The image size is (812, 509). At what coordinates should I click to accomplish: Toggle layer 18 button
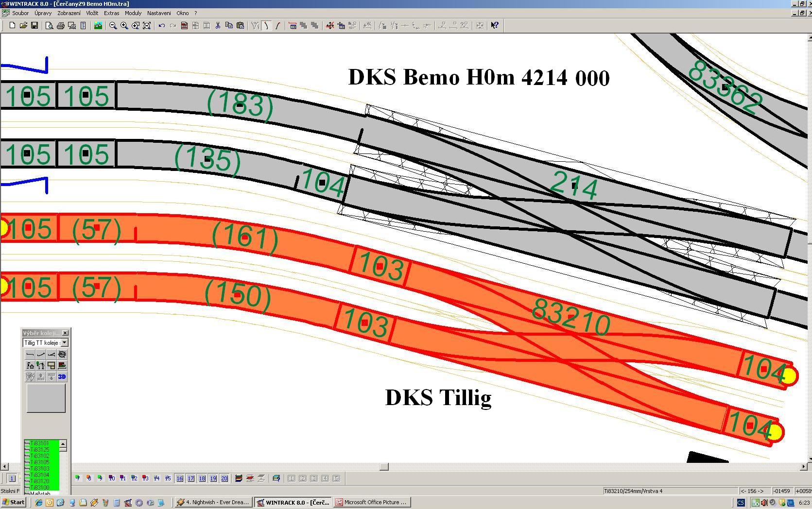click(x=202, y=478)
